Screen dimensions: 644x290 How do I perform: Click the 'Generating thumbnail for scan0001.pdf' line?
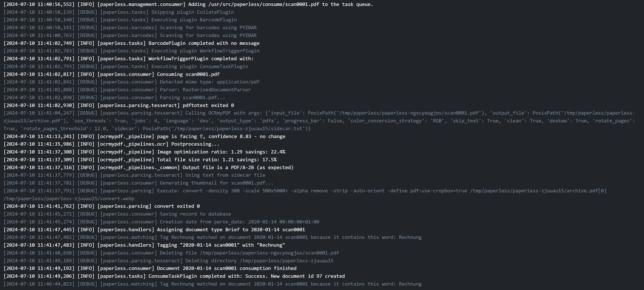coord(139,183)
